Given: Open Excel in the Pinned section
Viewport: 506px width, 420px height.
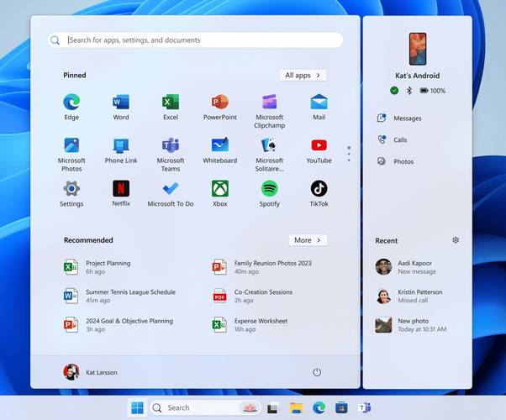Looking at the screenshot, I should pyautogui.click(x=171, y=107).
